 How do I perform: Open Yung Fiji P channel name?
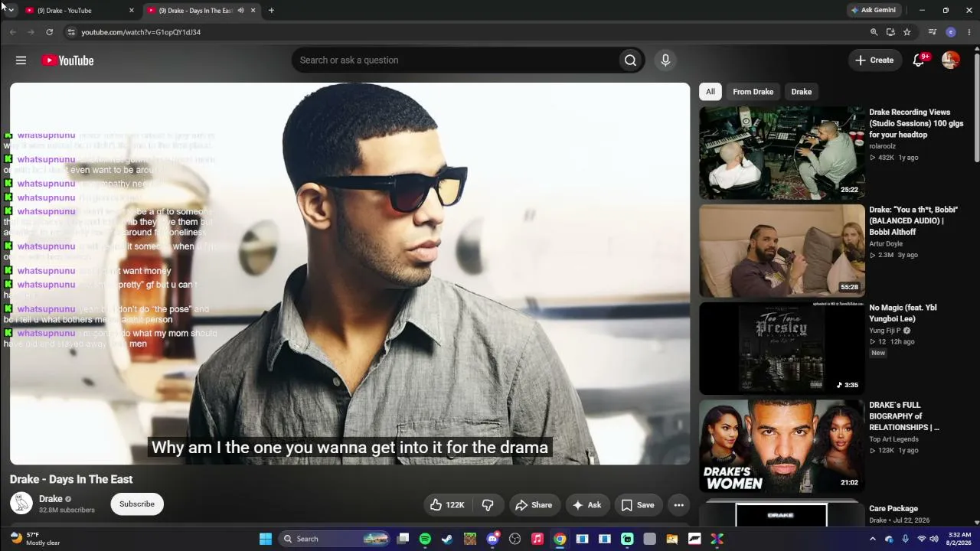point(887,331)
